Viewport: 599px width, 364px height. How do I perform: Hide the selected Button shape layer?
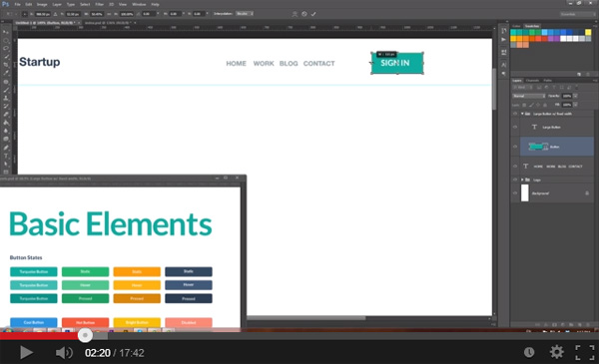click(515, 147)
